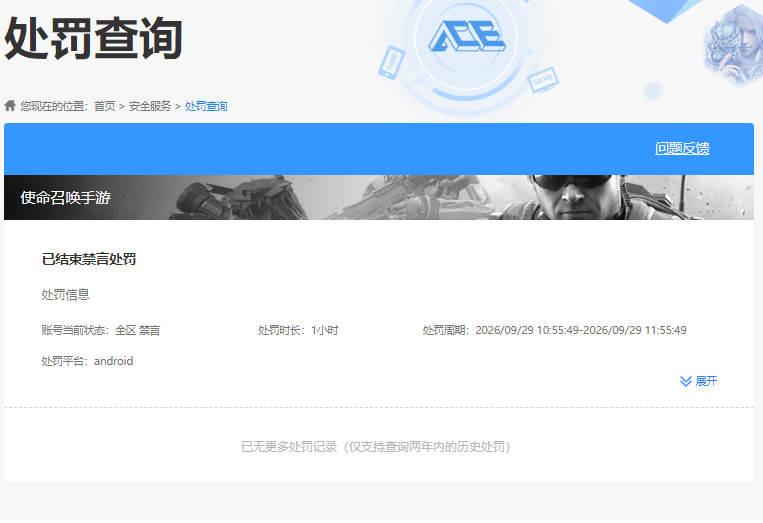Click the 使命召唤手游 game banner title

coord(66,198)
